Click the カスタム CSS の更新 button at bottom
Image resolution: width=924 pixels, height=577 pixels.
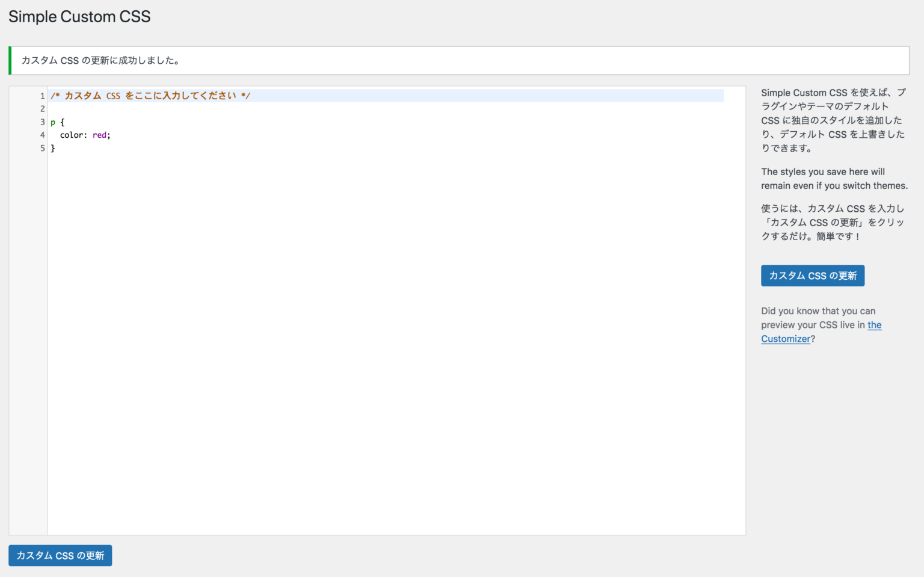[x=60, y=555]
